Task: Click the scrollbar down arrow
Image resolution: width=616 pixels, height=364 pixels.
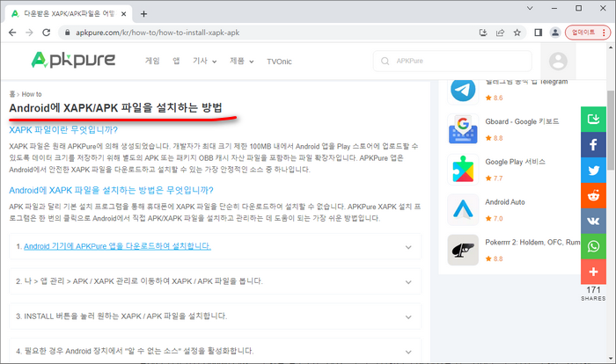Action: (x=611, y=358)
